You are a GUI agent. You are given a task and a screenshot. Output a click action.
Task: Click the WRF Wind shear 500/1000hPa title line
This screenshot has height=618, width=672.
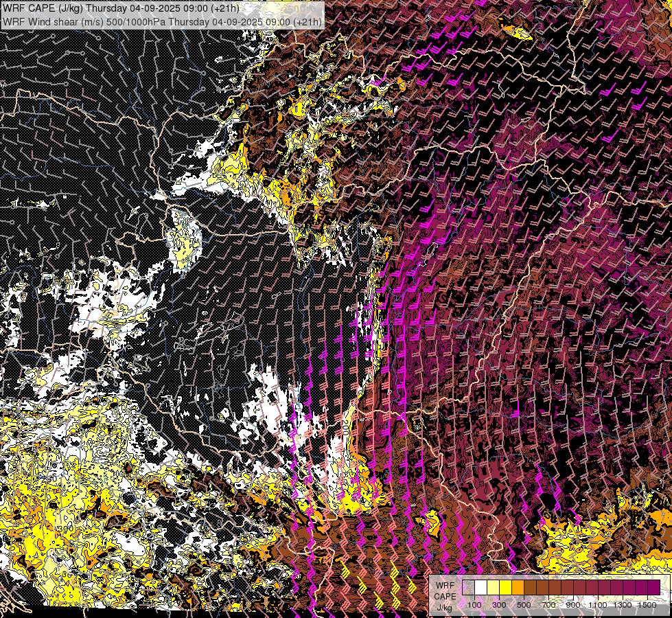[x=162, y=21]
